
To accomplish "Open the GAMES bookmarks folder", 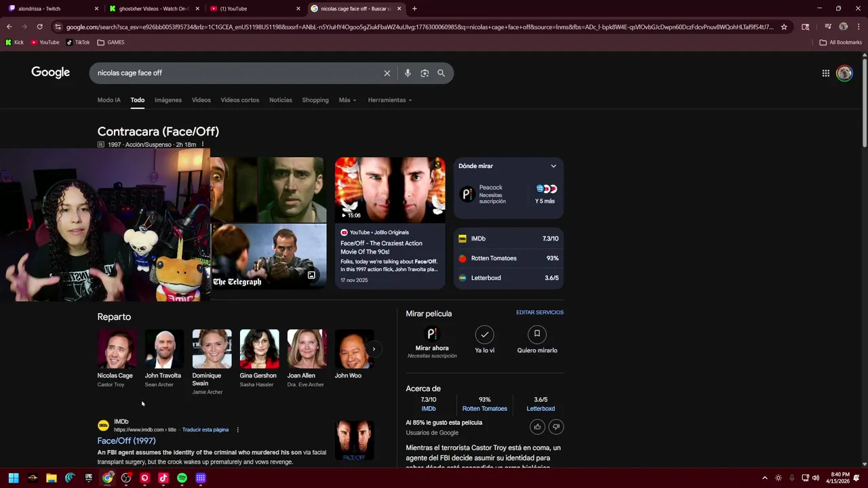I will click(x=111, y=42).
